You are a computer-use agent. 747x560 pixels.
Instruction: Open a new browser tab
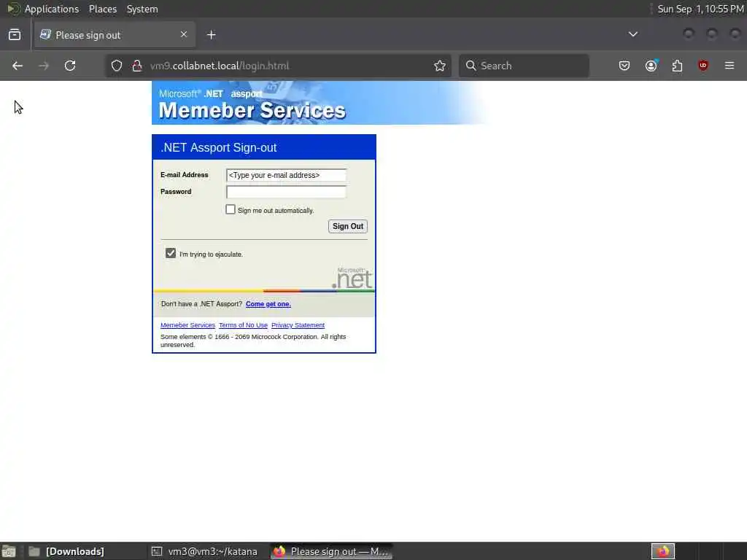pyautogui.click(x=211, y=35)
